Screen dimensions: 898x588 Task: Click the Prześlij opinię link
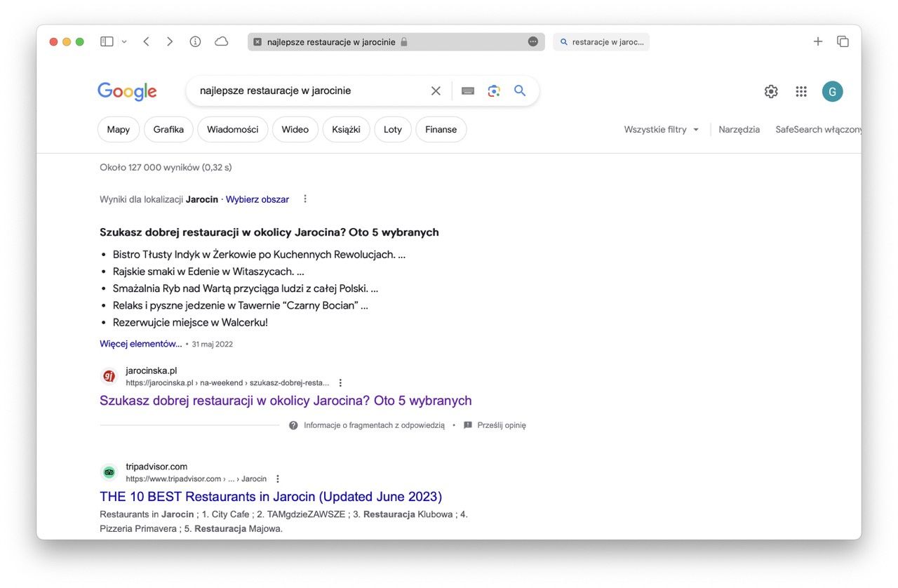(x=502, y=425)
